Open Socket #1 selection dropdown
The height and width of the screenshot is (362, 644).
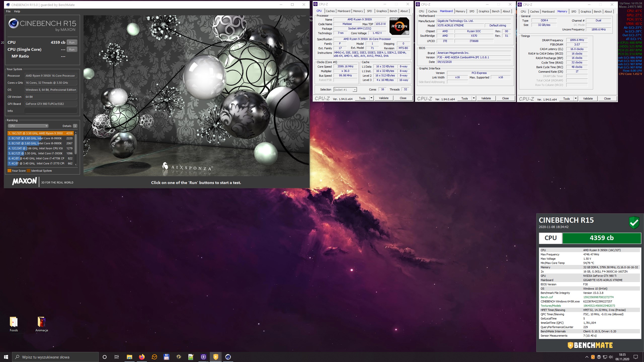pyautogui.click(x=345, y=89)
